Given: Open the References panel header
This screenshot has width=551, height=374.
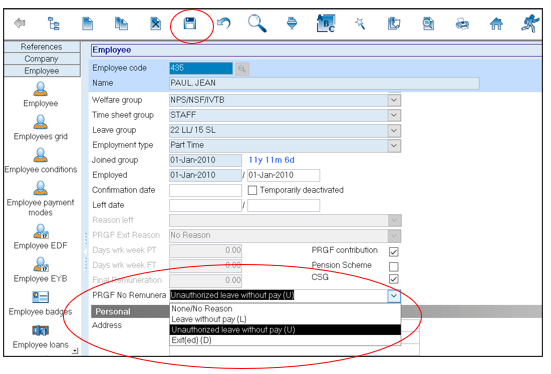Looking at the screenshot, I should point(42,47).
